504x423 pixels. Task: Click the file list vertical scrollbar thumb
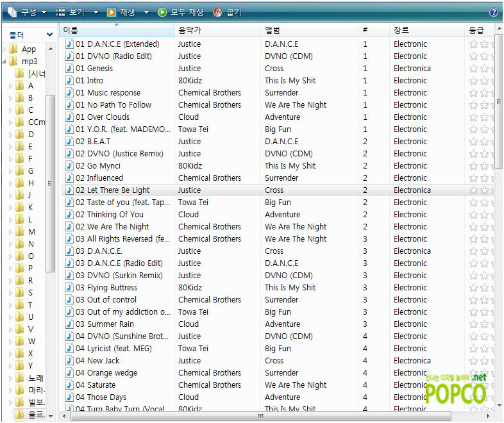coord(499,101)
